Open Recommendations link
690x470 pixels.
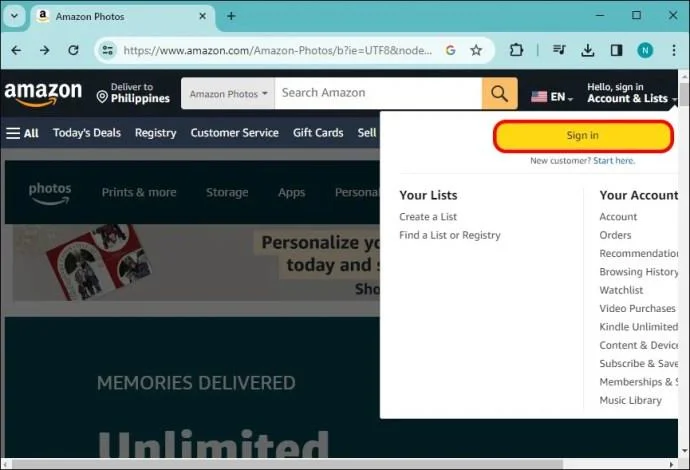point(639,253)
